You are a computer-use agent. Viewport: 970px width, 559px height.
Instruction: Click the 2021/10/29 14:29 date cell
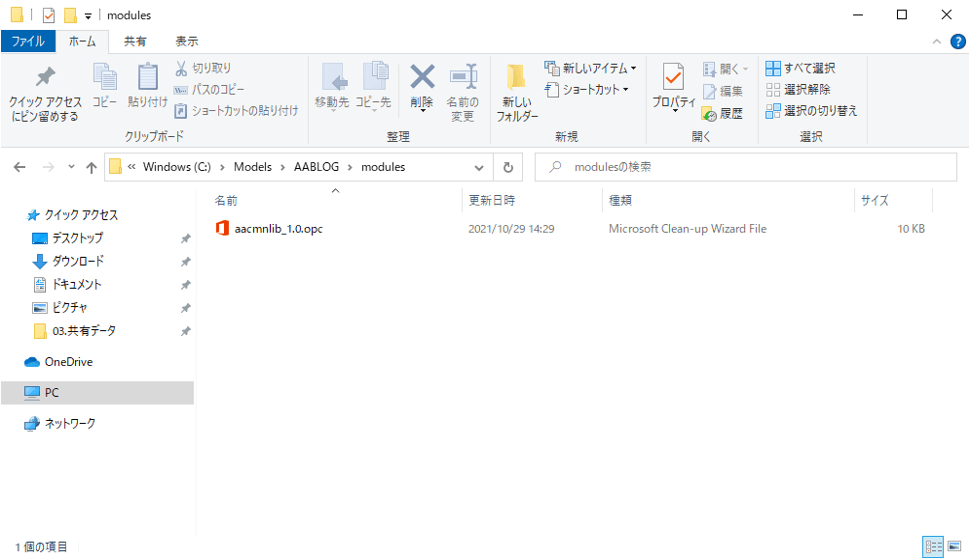[x=511, y=229]
